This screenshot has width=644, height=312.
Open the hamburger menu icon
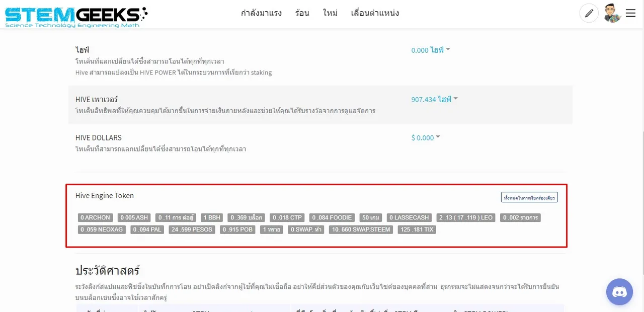tap(631, 13)
